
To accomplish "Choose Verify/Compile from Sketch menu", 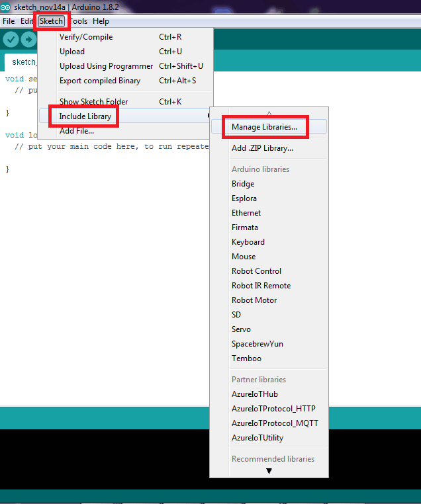I will click(x=126, y=37).
